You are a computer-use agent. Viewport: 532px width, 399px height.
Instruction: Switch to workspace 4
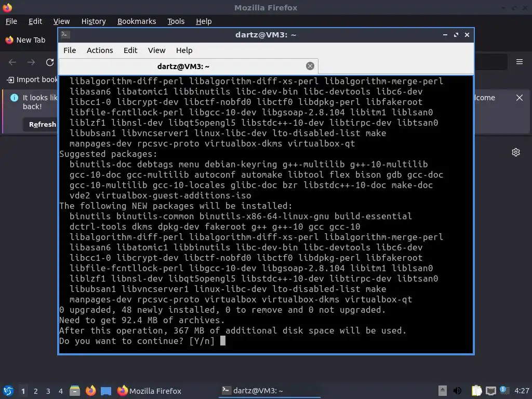coord(61,391)
